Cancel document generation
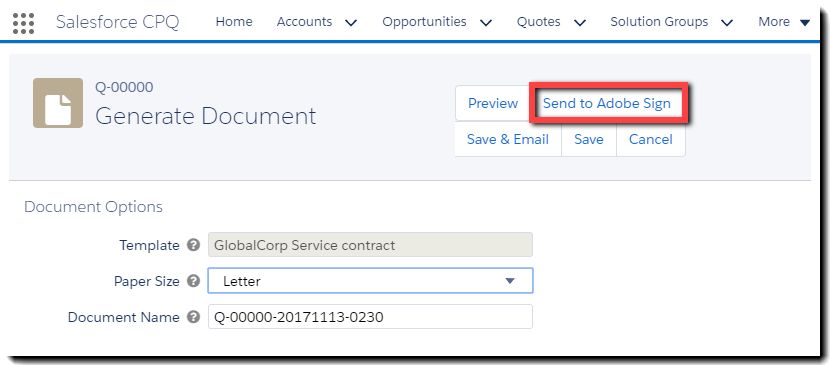 pyautogui.click(x=651, y=140)
